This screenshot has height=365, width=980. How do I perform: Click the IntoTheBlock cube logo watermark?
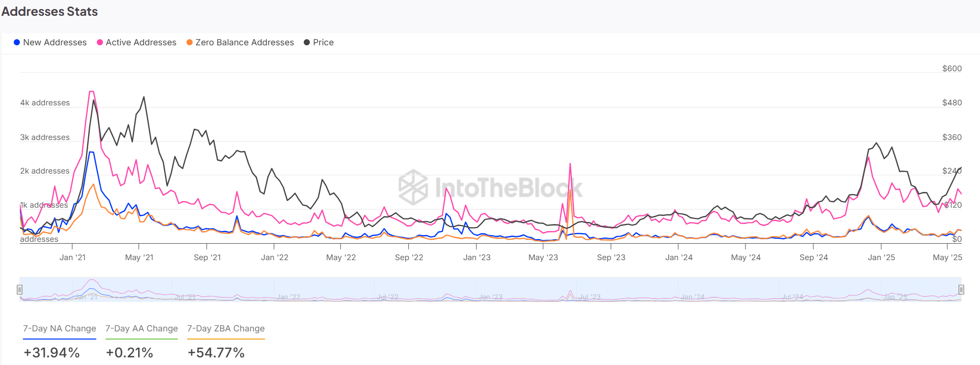click(413, 187)
